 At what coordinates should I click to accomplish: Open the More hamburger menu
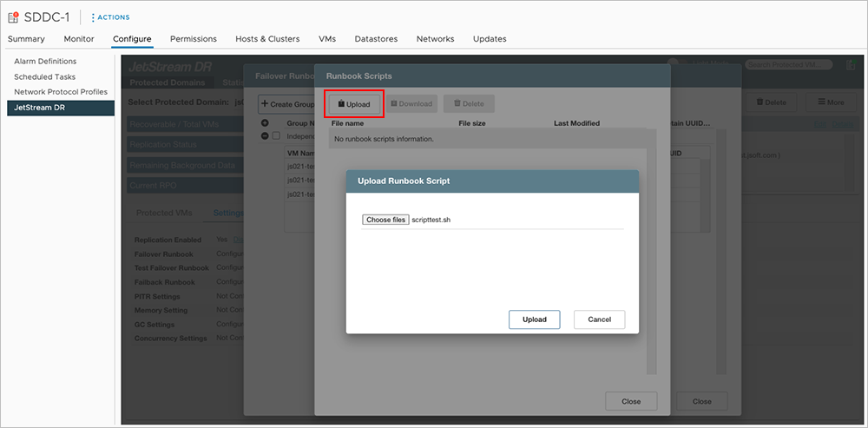pyautogui.click(x=830, y=102)
